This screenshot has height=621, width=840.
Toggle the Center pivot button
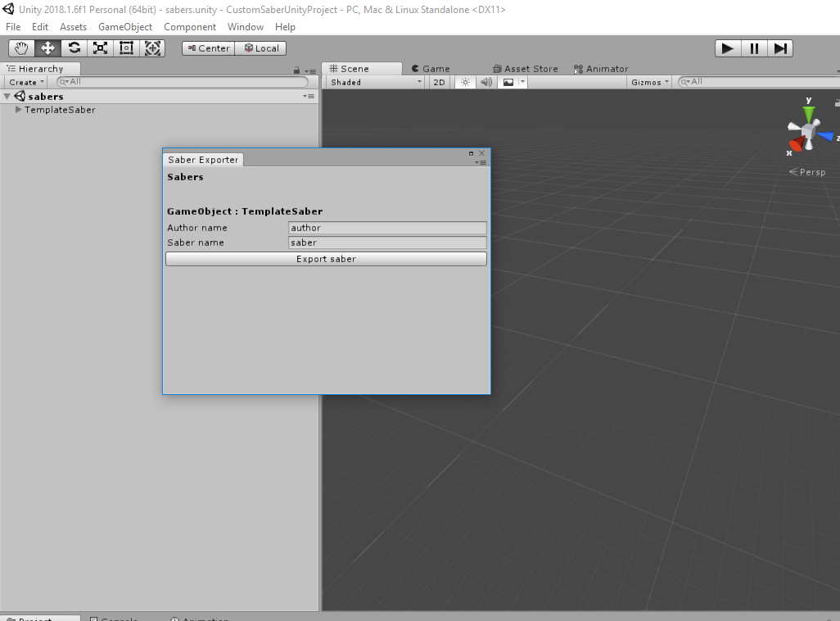[208, 48]
